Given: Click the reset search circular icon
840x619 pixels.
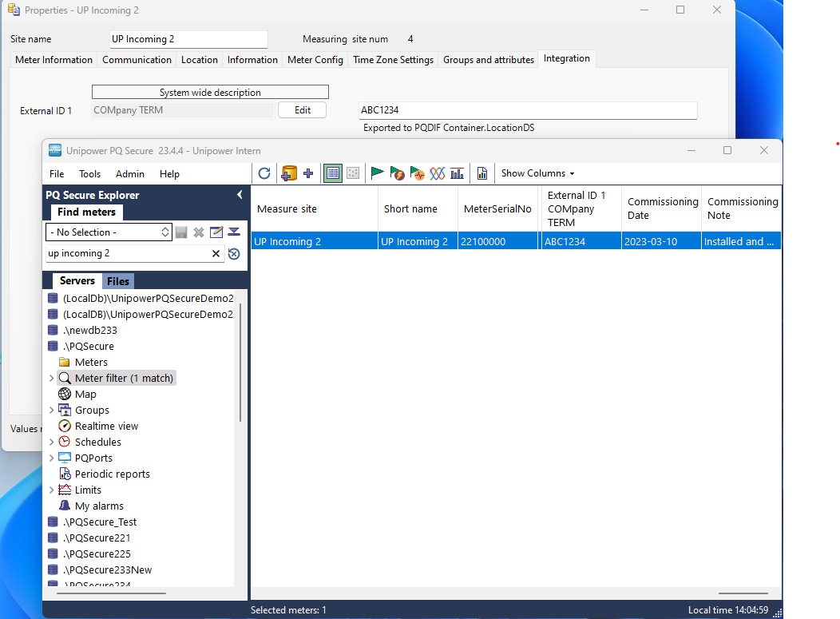Looking at the screenshot, I should tap(234, 253).
